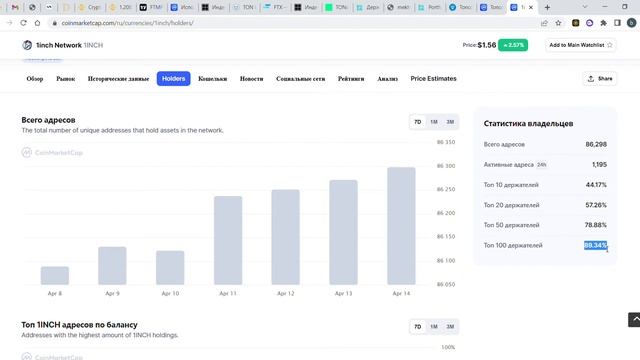
Task: Go to browser home page icon
Action: tap(37, 23)
